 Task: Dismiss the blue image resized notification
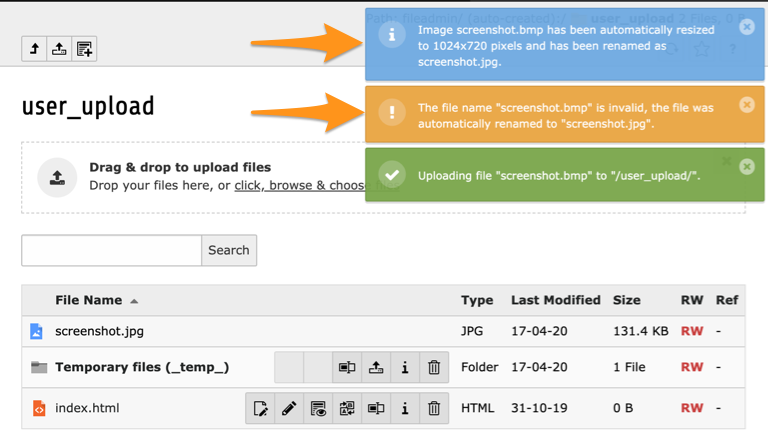[747, 27]
